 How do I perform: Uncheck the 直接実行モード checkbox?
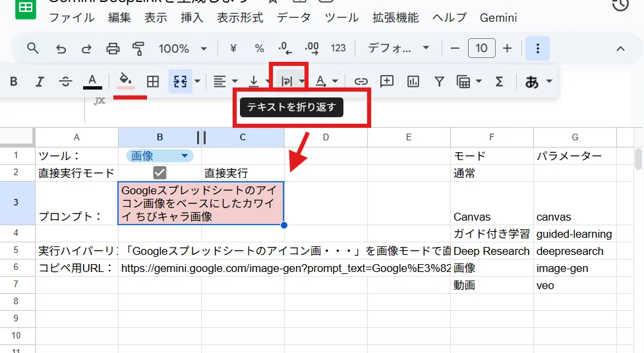pyautogui.click(x=160, y=173)
